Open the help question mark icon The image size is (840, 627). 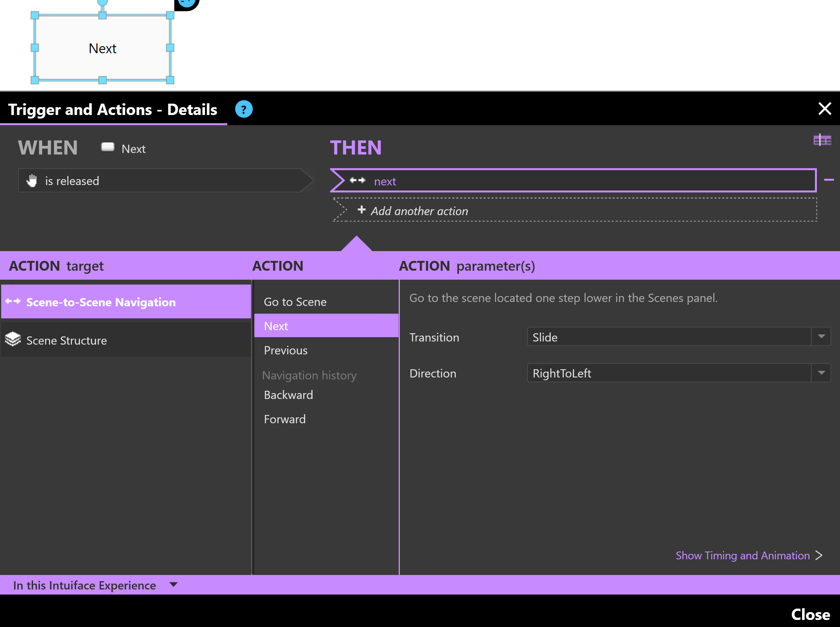pyautogui.click(x=243, y=110)
